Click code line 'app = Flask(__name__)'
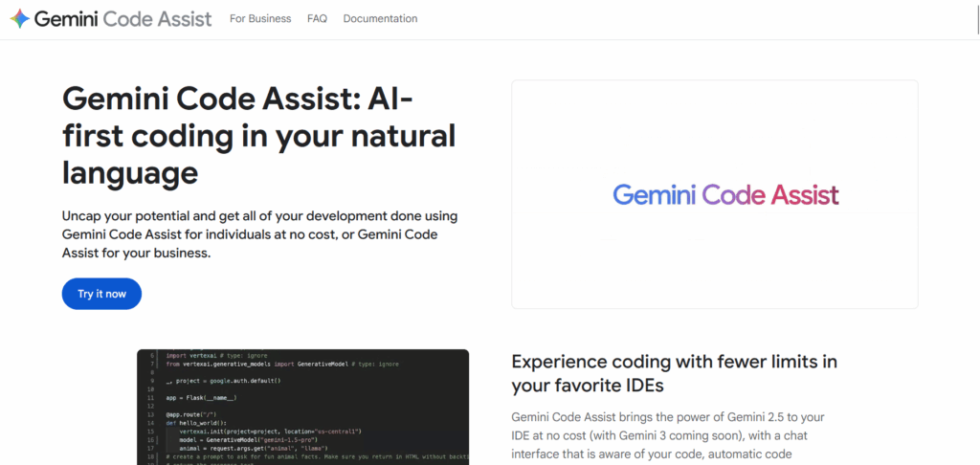This screenshot has width=980, height=465. tap(201, 397)
